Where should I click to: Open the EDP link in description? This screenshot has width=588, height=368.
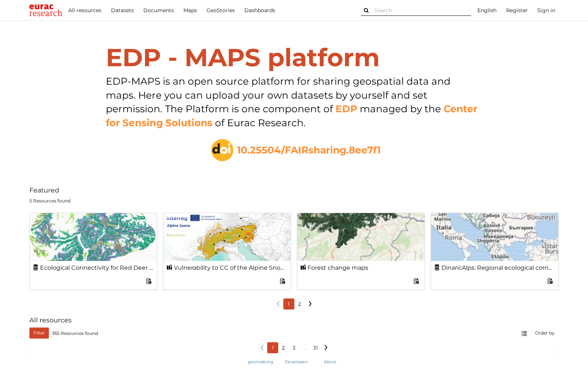pos(346,109)
